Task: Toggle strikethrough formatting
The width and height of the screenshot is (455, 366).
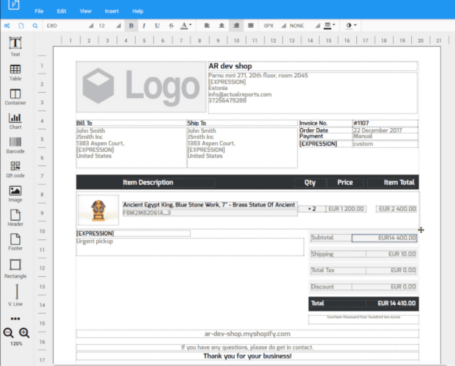Action: (171, 26)
